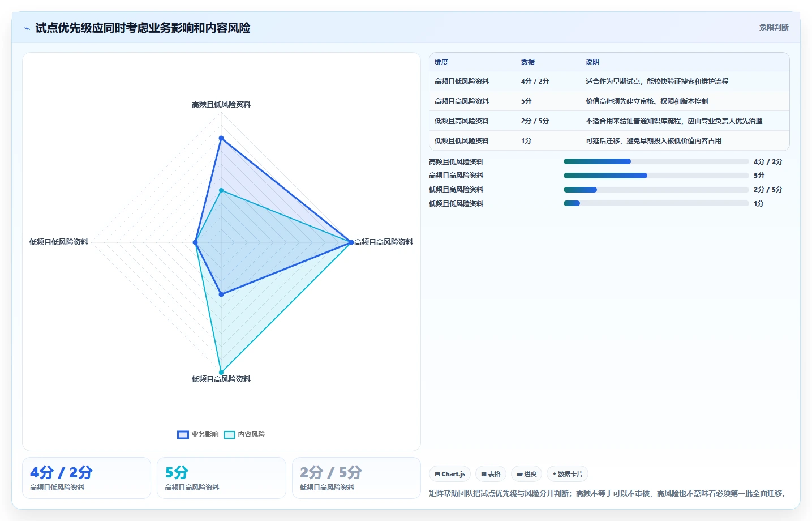This screenshot has width=812, height=521.
Task: Click the description starting 适合作为早期试点
Action: (x=657, y=82)
